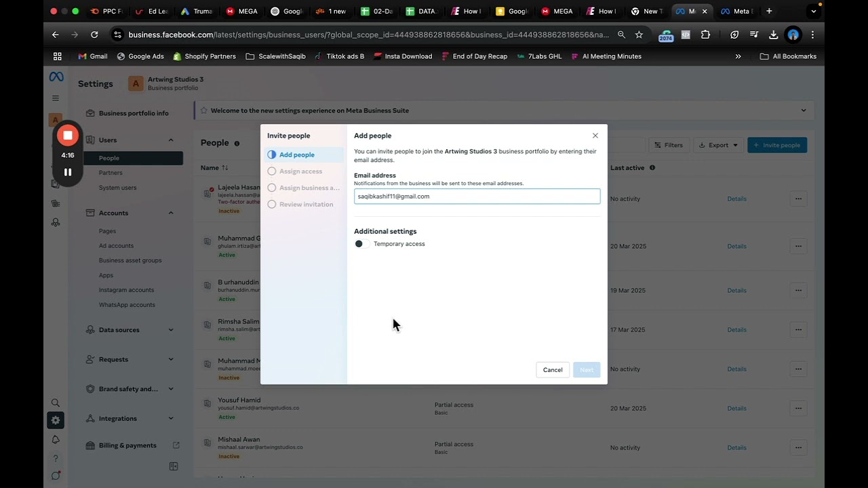The height and width of the screenshot is (488, 868).
Task: Open more options for Mishaal Awan row
Action: tap(798, 447)
